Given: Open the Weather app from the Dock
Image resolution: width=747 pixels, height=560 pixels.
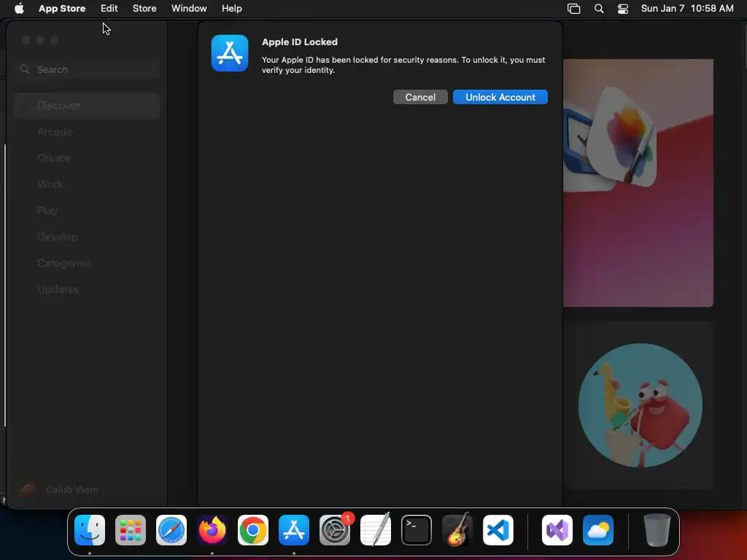Looking at the screenshot, I should click(x=598, y=530).
